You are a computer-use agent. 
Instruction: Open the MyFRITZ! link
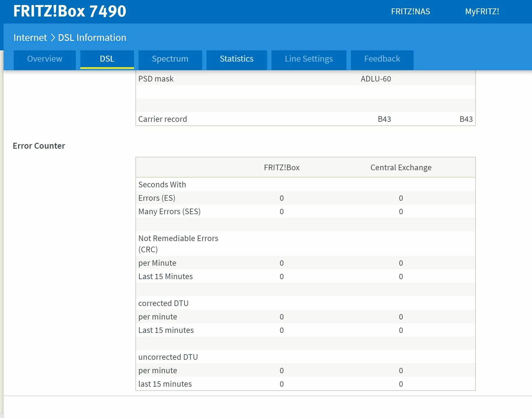tap(482, 11)
